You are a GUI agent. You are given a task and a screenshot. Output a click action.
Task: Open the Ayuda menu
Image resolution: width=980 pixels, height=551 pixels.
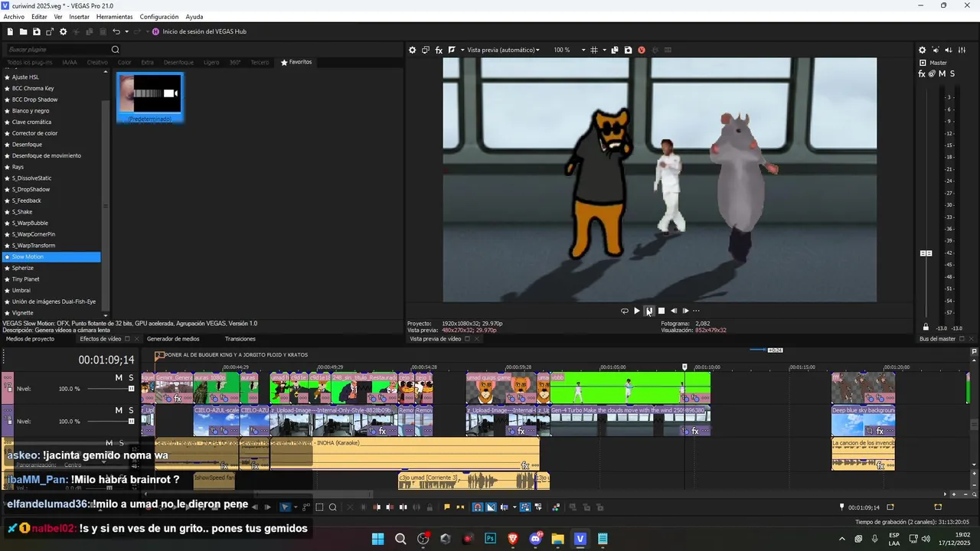[x=194, y=17]
